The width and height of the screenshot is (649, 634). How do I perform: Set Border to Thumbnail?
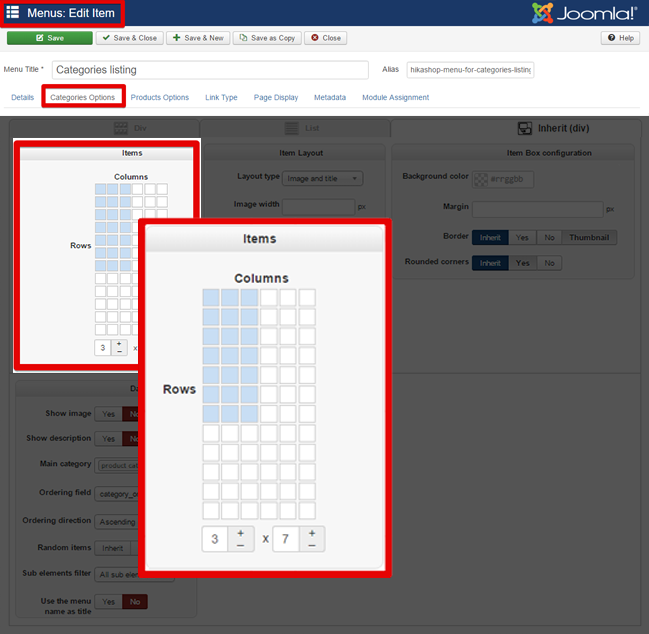point(589,238)
